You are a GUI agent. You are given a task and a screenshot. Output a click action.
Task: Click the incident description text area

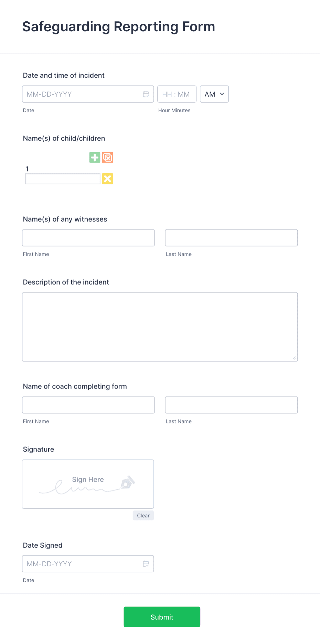click(x=160, y=326)
